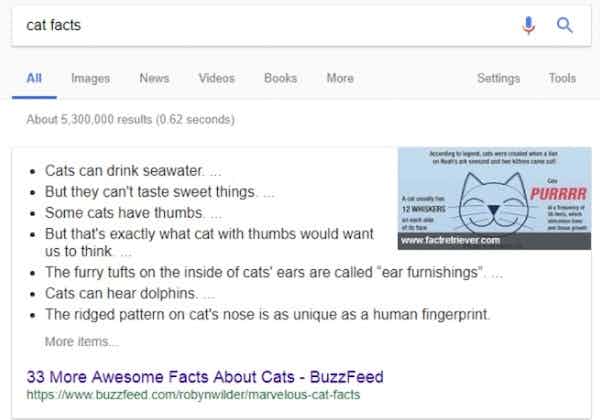The width and height of the screenshot is (600, 420).
Task: Go to the Videos tab
Action: 217,78
